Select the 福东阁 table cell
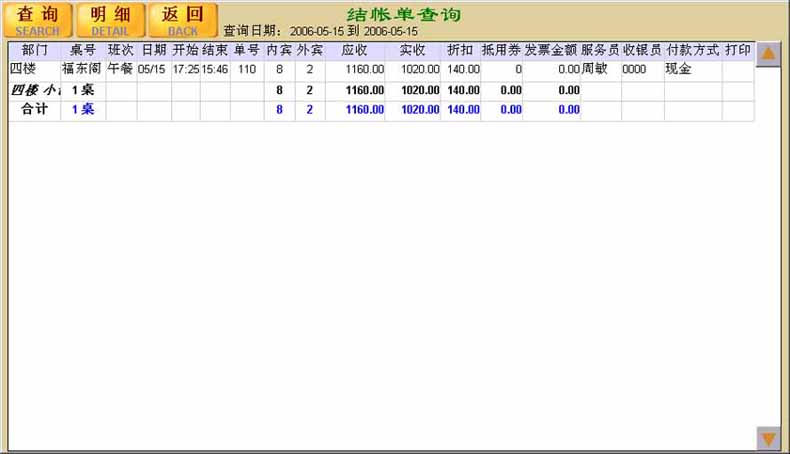 coord(82,70)
